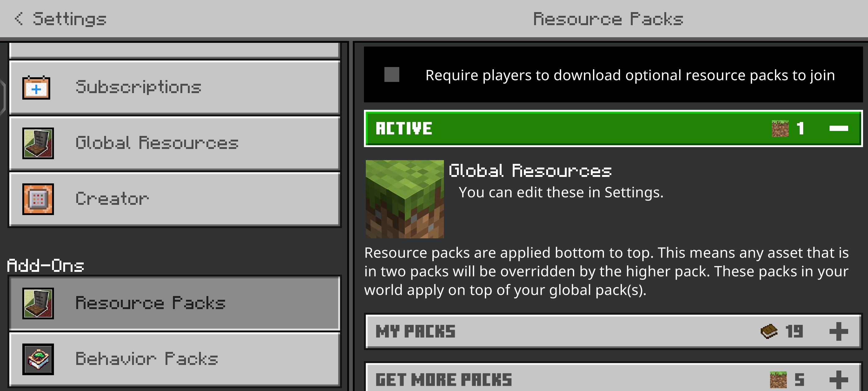
Task: Go back using the Settings arrow
Action: [x=19, y=19]
